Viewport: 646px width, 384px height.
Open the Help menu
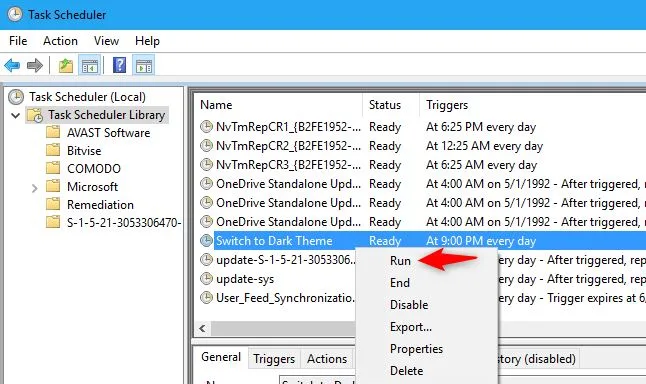[147, 41]
